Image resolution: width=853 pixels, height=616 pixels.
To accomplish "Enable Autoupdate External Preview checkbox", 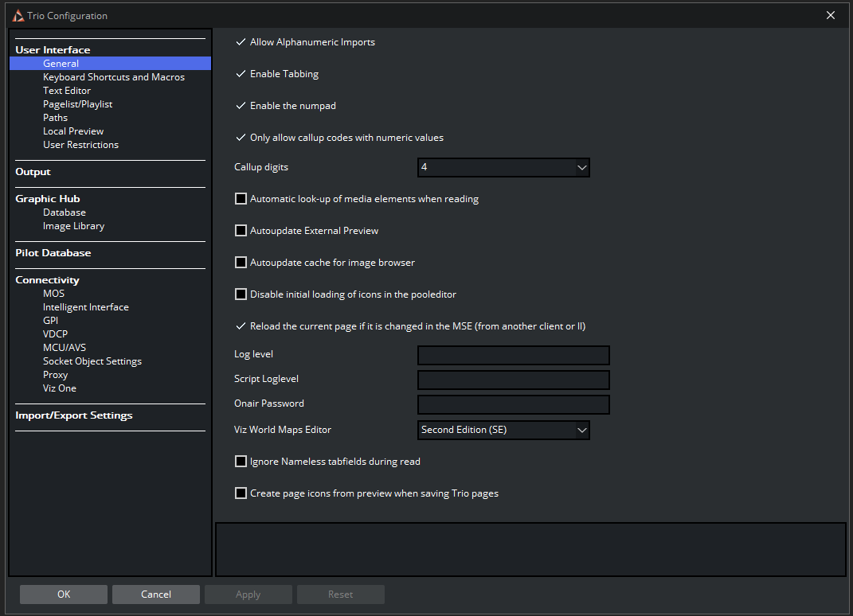I will [241, 231].
